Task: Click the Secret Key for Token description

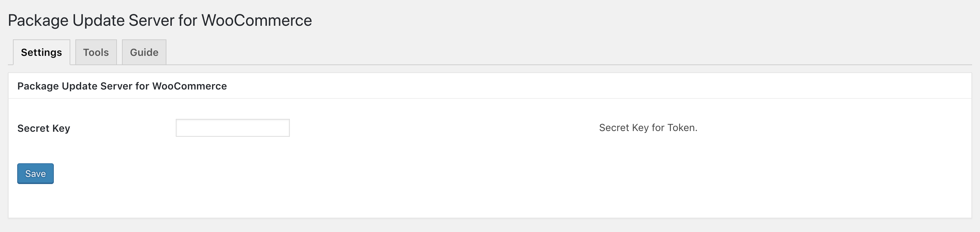Action: [x=648, y=128]
